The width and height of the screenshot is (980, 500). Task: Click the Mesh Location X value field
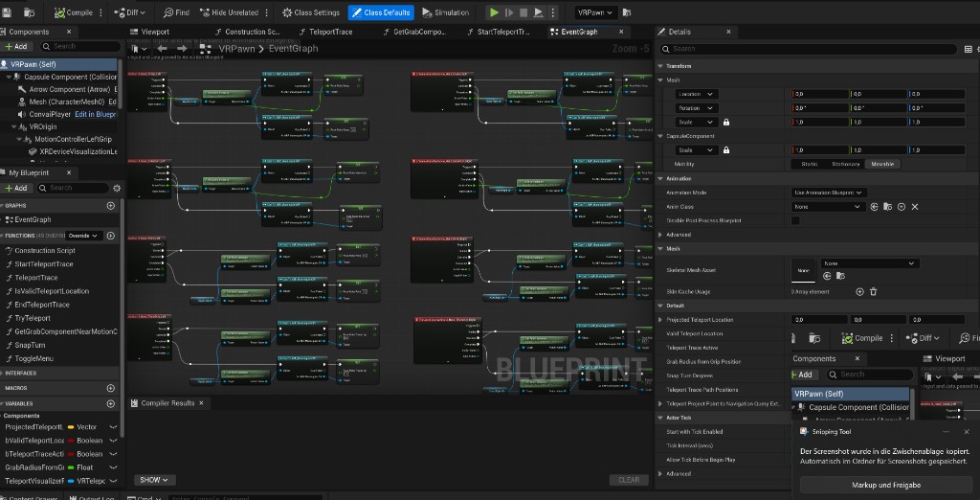pos(819,94)
